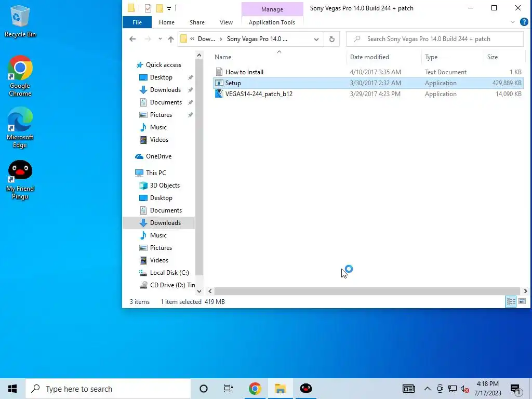Open Cortana circle icon on taskbar

tap(204, 389)
